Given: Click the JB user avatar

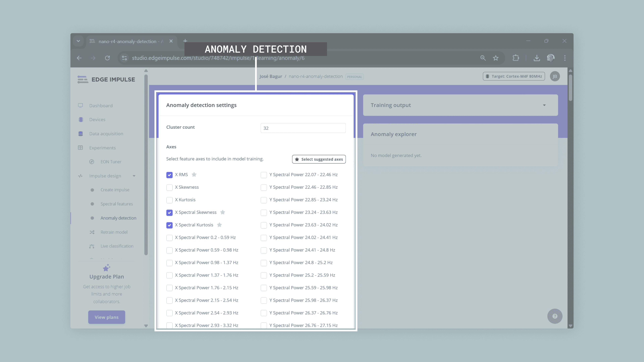Looking at the screenshot, I should coord(555,76).
